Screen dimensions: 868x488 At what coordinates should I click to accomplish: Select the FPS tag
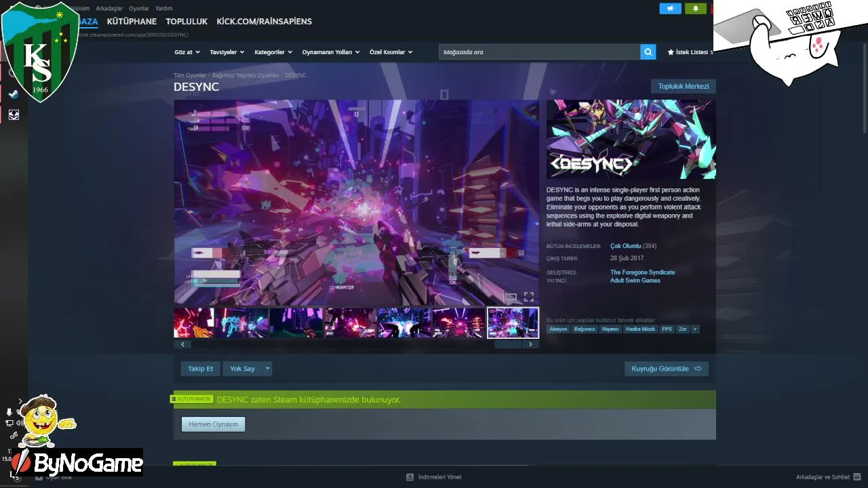tap(667, 329)
